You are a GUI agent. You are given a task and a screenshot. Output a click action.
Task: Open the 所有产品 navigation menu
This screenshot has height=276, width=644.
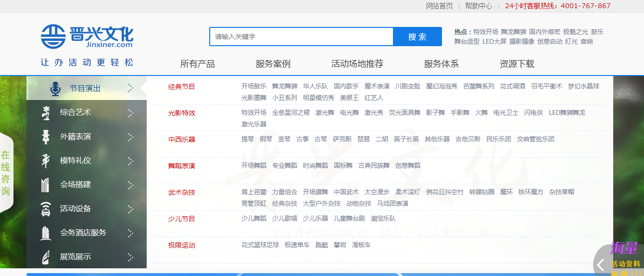click(x=197, y=64)
